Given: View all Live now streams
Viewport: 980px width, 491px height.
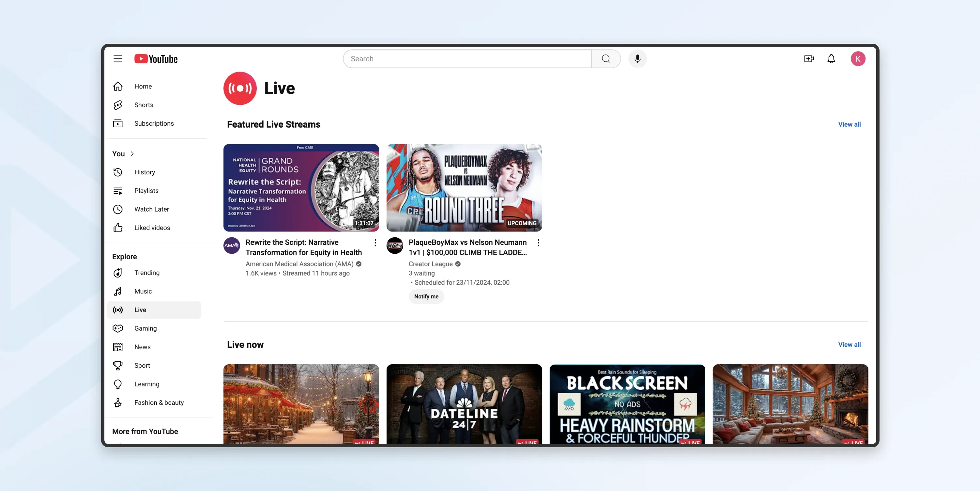Looking at the screenshot, I should click(x=849, y=345).
